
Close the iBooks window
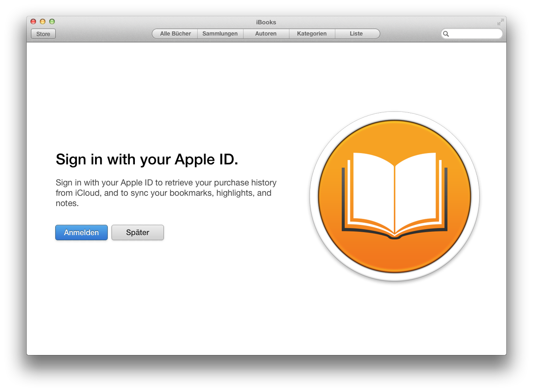pos(33,22)
